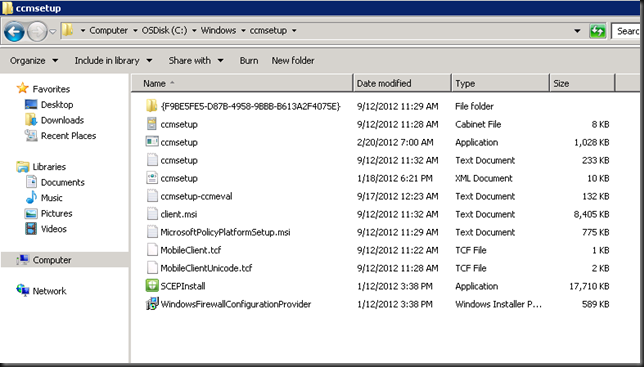The image size is (644, 367).
Task: Select the Favorites star icon
Action: (x=22, y=88)
